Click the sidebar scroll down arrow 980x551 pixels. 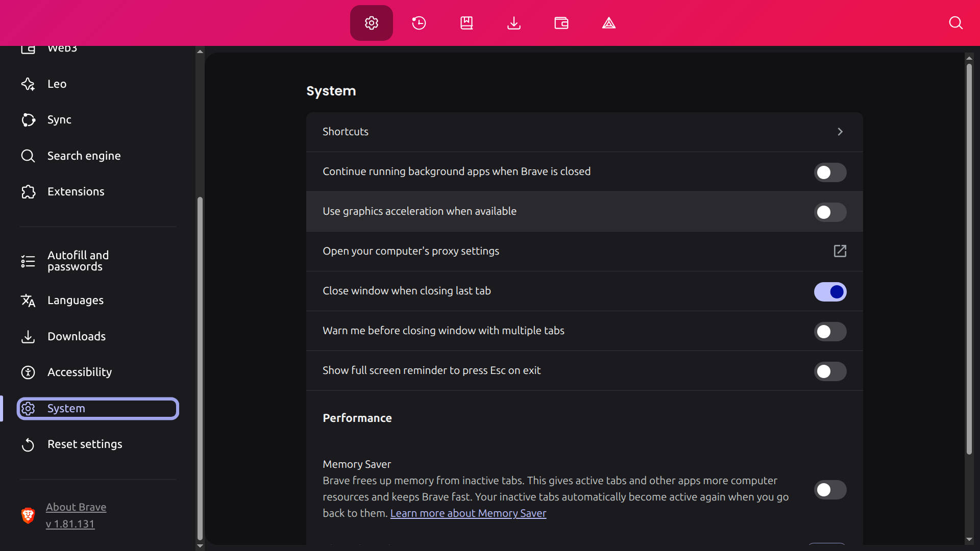200,546
